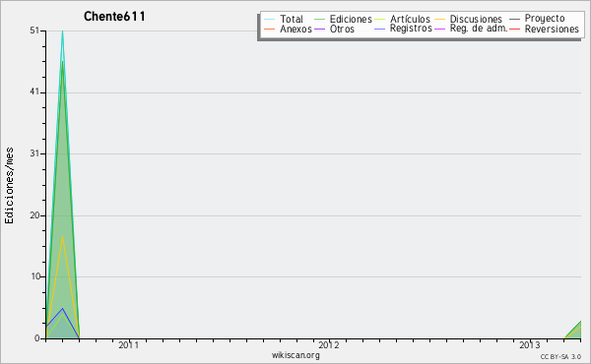Screen dimensions: 591x364
Task: Click the y-axis value 20
Action: tap(34, 215)
